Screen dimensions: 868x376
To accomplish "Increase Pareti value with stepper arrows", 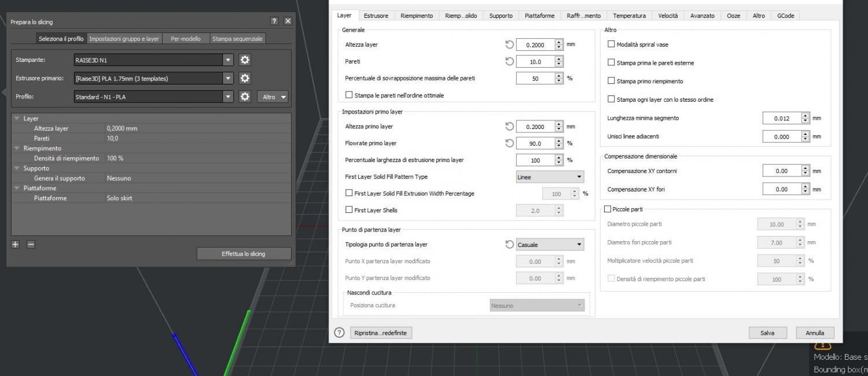I will tap(558, 58).
